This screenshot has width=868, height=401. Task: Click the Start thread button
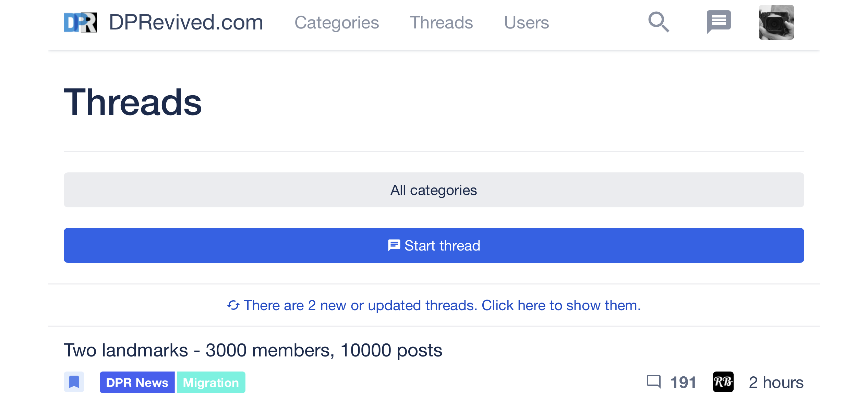434,245
